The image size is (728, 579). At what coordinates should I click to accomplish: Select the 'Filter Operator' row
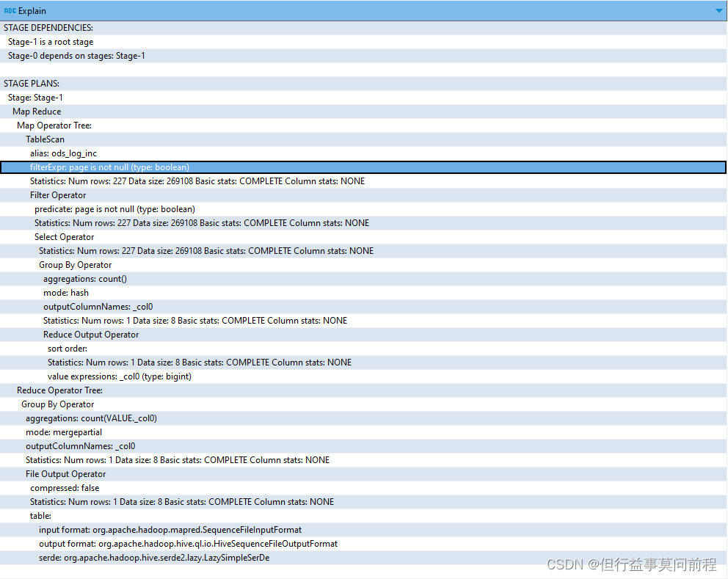coord(363,195)
